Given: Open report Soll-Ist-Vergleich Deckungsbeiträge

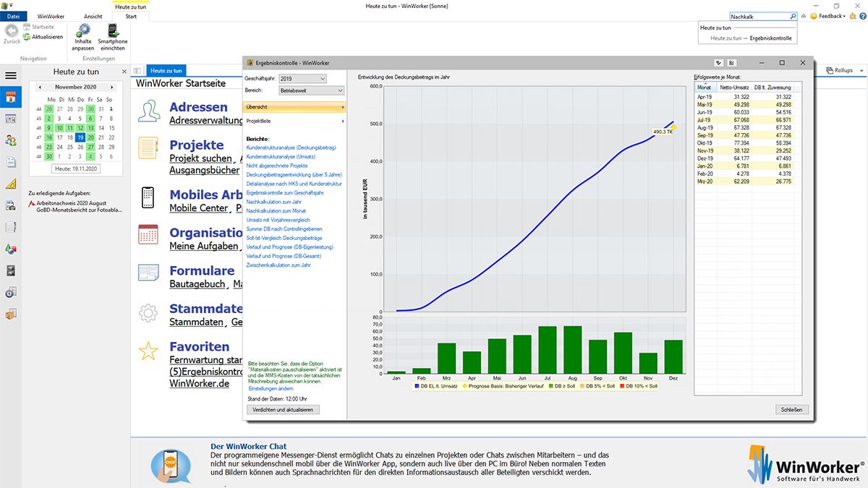Looking at the screenshot, I should (284, 238).
